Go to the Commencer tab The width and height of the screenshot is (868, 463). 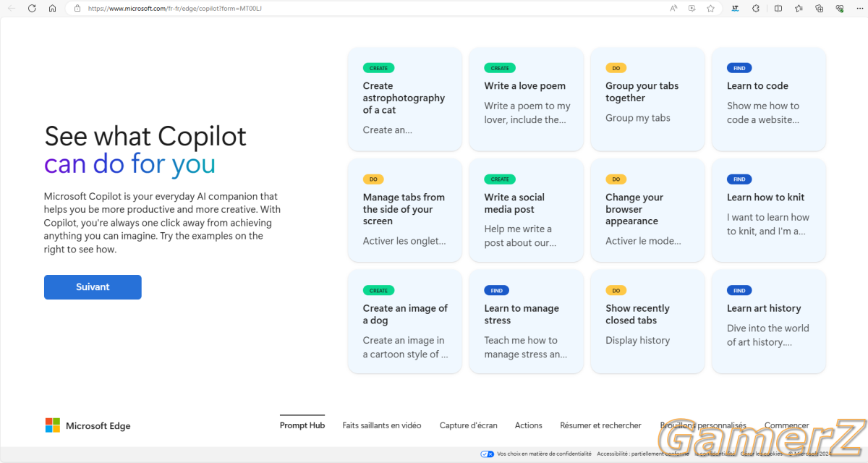pos(787,425)
